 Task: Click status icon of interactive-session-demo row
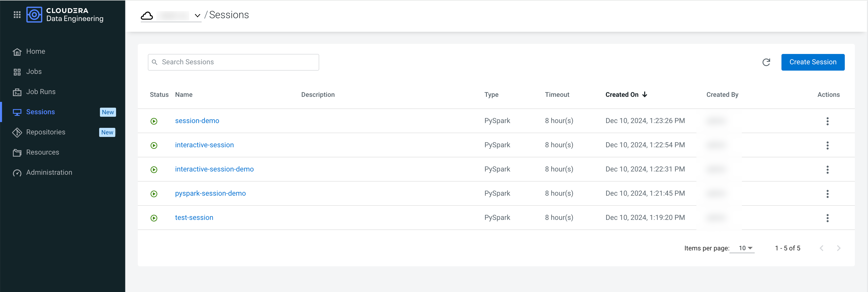tap(154, 170)
